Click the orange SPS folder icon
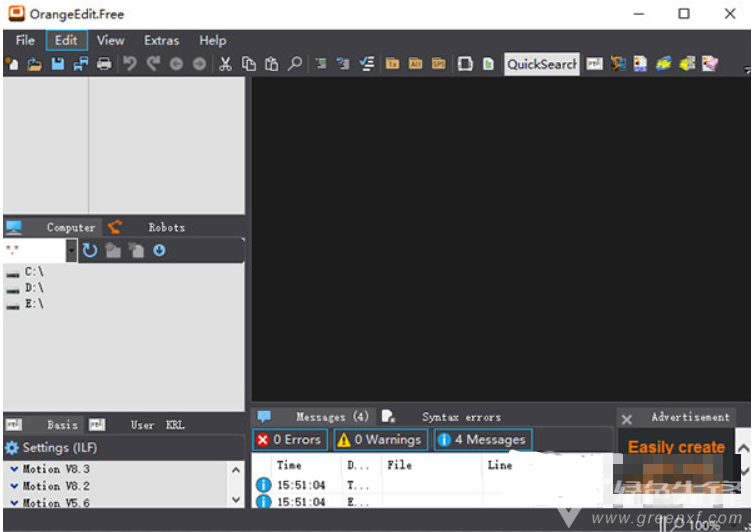This screenshot has width=753, height=532. pos(438,64)
